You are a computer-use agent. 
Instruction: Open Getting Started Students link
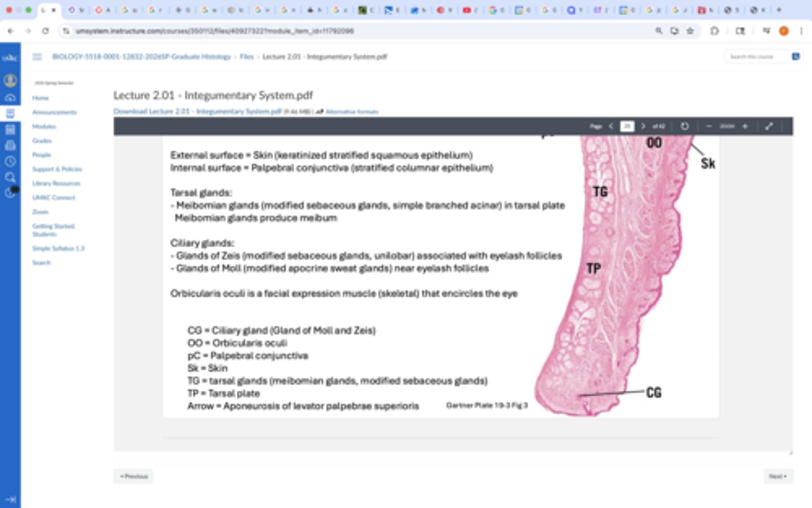tap(54, 230)
